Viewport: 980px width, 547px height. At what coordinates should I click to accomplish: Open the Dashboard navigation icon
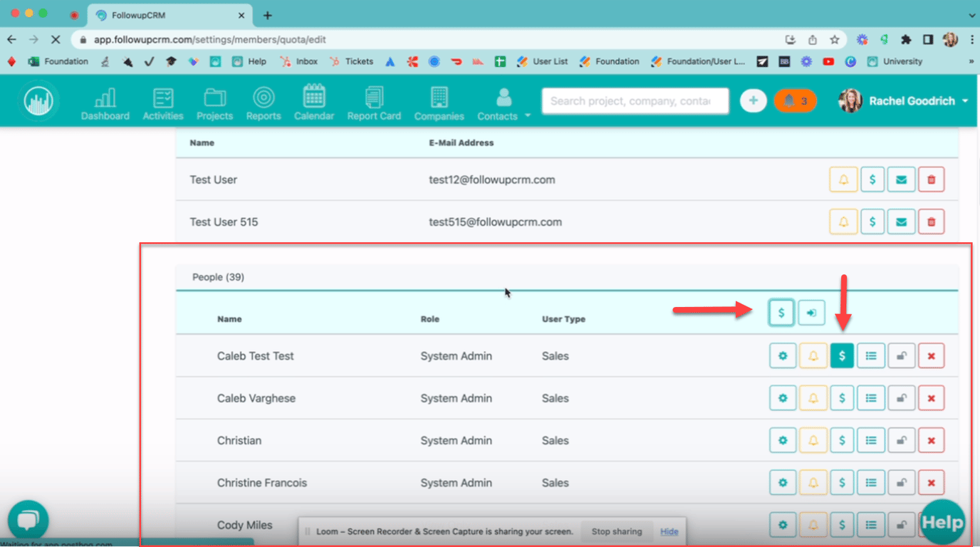[x=105, y=101]
